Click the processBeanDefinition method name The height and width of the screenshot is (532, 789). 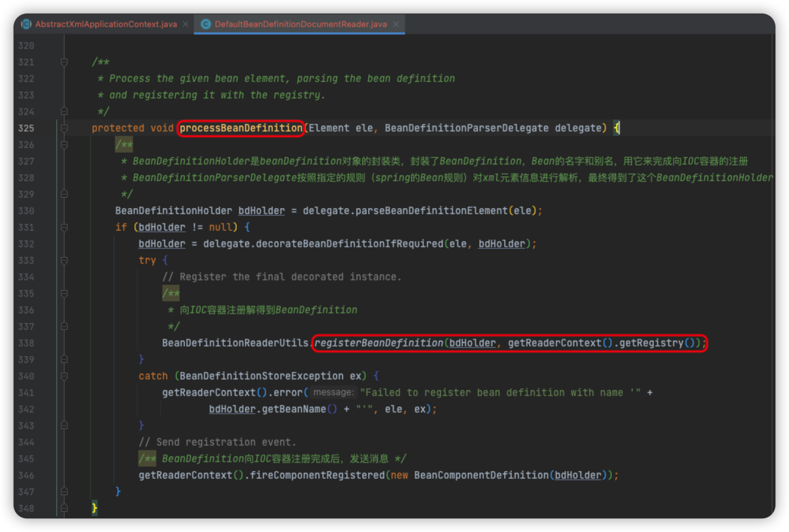click(x=241, y=128)
